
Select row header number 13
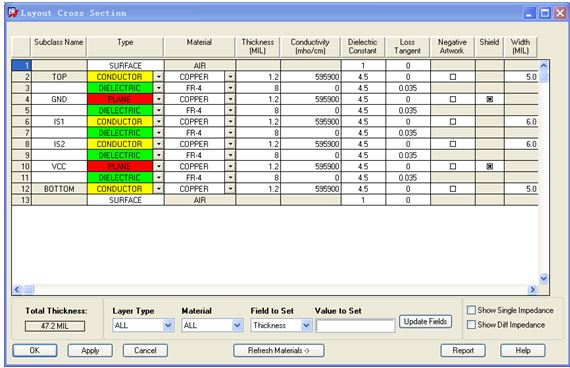[21, 200]
